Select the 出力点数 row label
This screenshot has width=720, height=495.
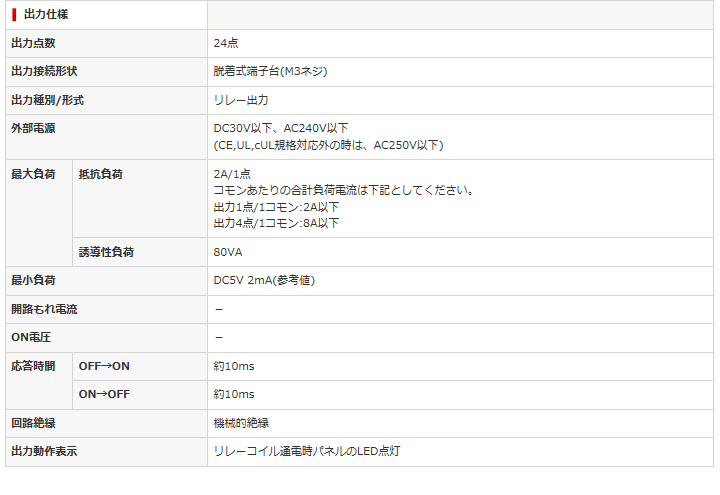point(33,43)
